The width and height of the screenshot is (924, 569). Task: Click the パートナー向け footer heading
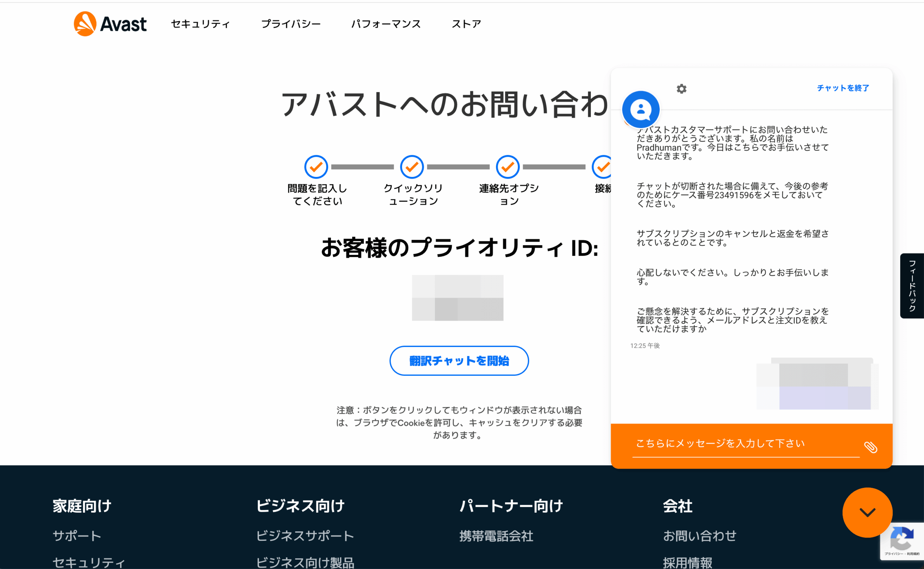pyautogui.click(x=511, y=505)
